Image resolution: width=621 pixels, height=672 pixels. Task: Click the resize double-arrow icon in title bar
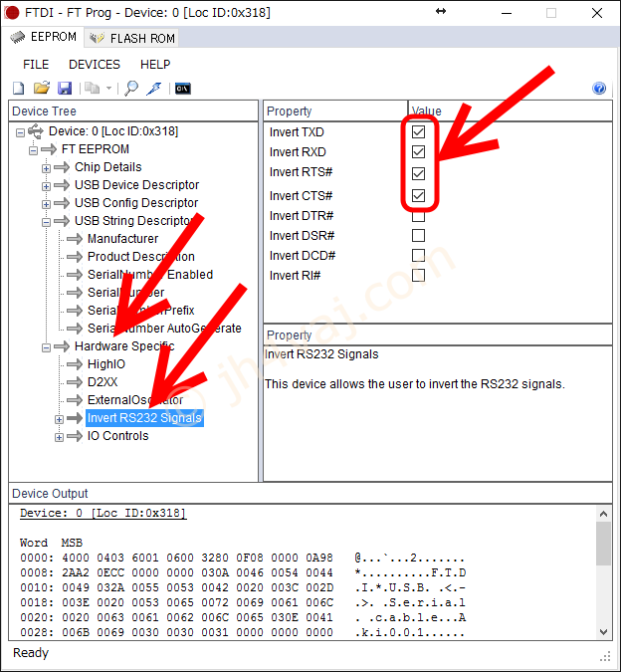tap(441, 12)
